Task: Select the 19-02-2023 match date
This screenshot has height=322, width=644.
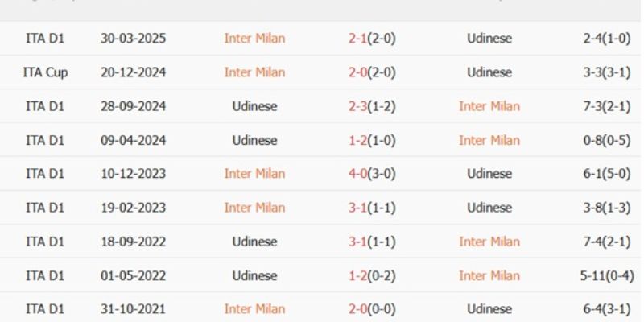Action: point(134,208)
